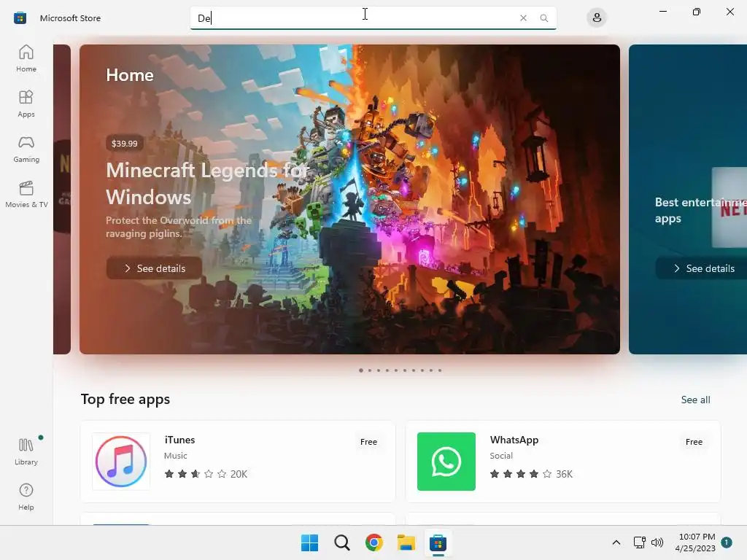Viewport: 747px width, 560px height.
Task: Open the Library in sidebar
Action: 26,451
